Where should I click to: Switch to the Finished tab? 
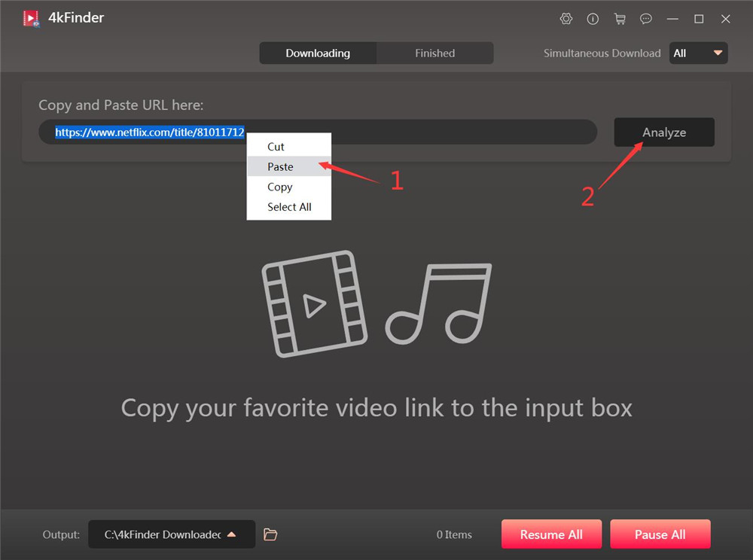(x=434, y=53)
